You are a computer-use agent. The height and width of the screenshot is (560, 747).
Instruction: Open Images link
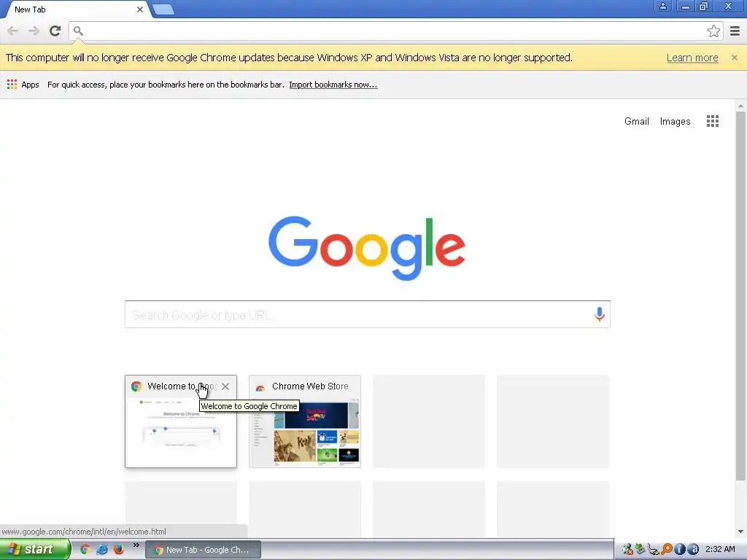point(675,122)
